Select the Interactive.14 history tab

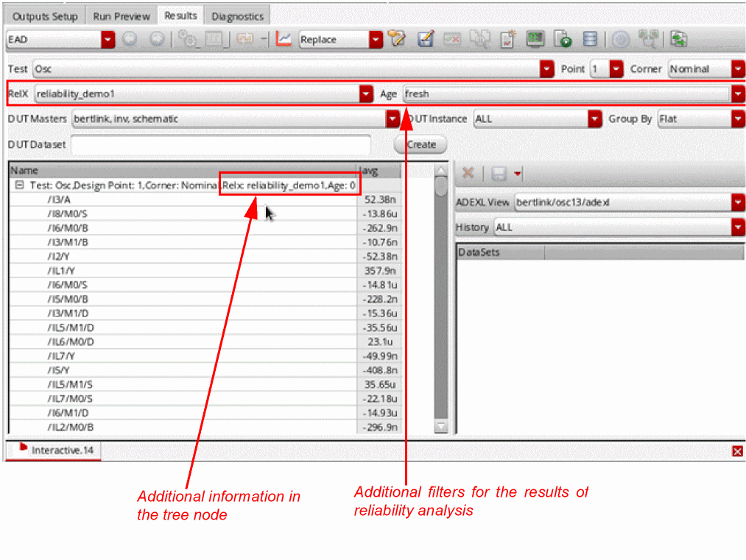[x=54, y=450]
